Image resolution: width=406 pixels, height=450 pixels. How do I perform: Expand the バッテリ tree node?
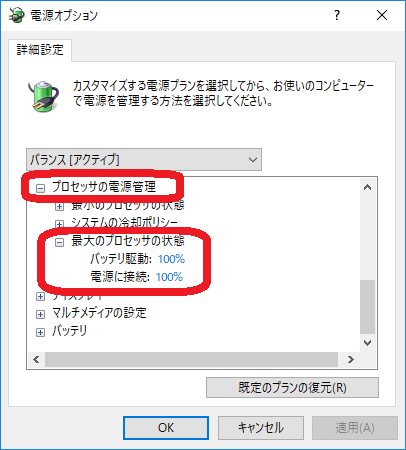coord(40,332)
